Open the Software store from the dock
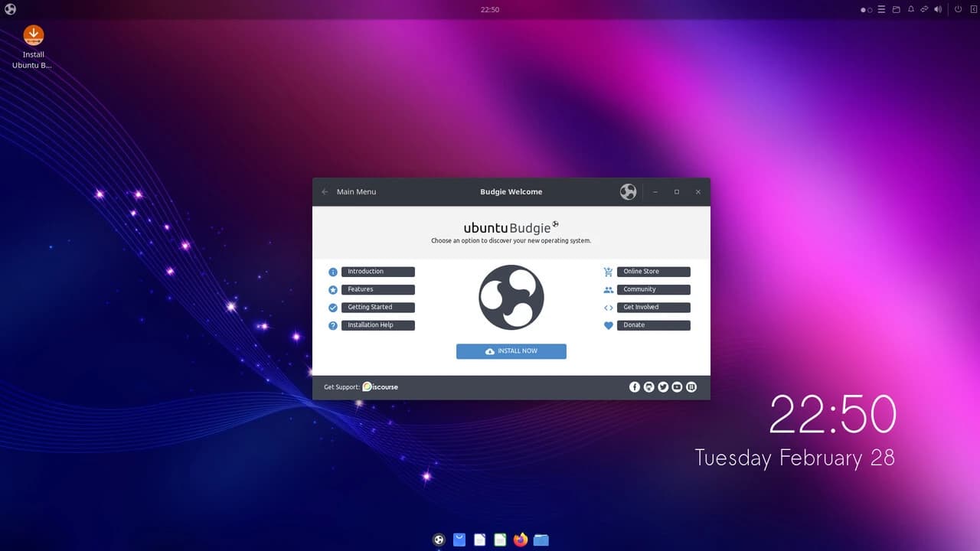Viewport: 980px width, 551px height. point(459,540)
